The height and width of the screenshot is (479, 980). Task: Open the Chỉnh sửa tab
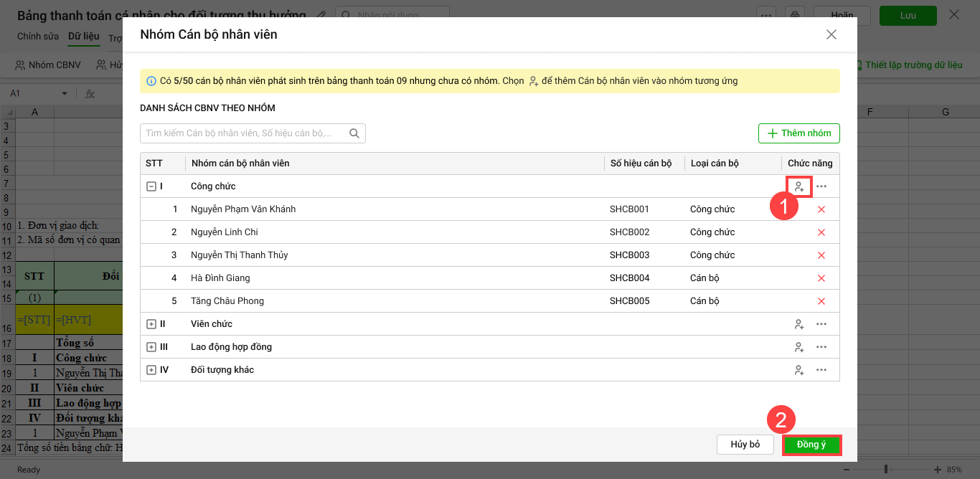38,37
